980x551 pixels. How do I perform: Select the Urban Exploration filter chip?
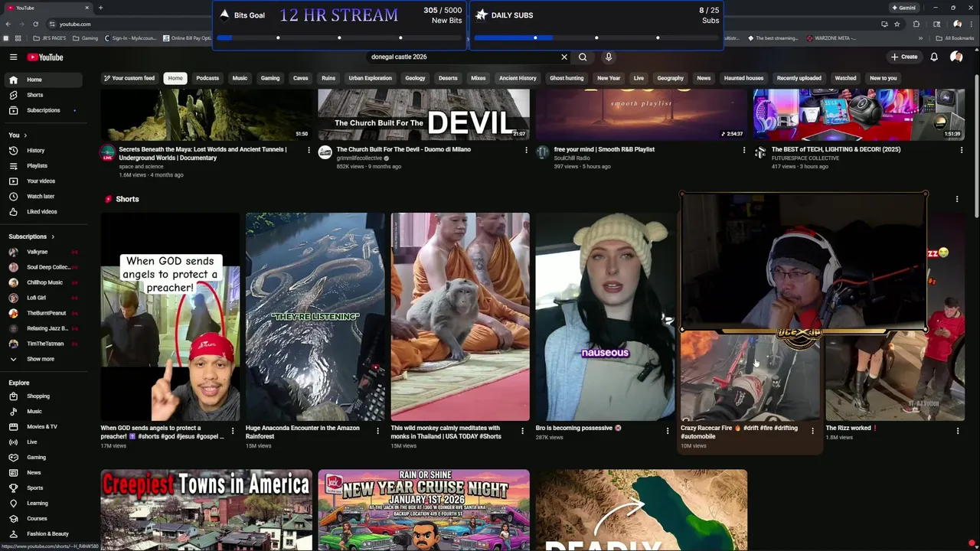370,78
